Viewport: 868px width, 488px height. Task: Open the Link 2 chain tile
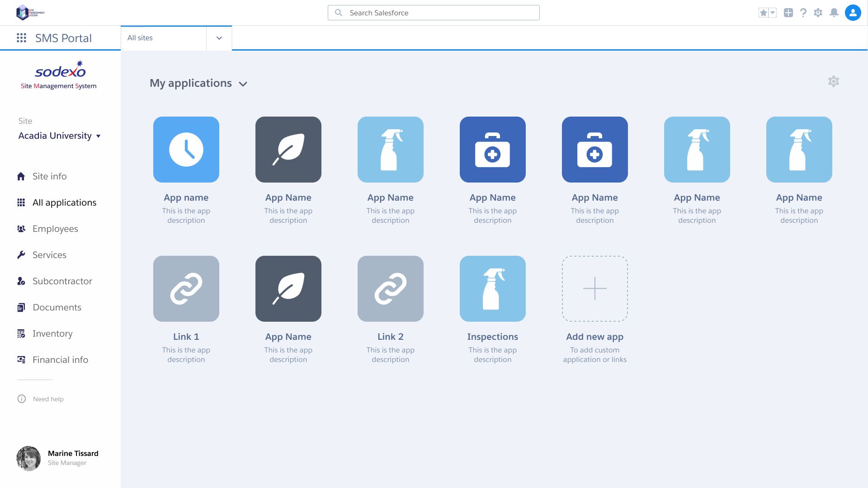click(x=391, y=289)
